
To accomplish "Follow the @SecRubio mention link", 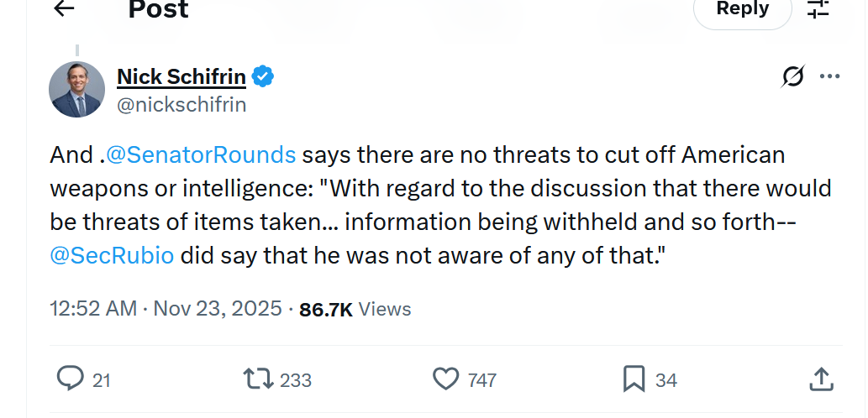I will click(x=113, y=256).
